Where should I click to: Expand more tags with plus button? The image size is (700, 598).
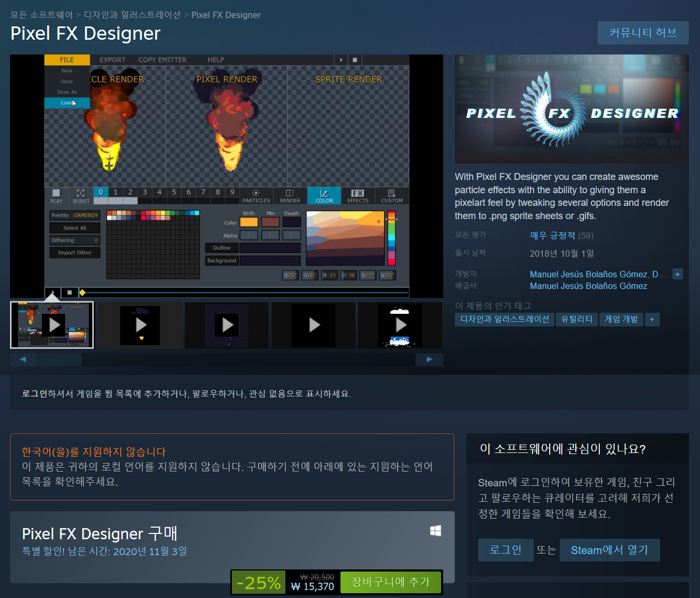(x=652, y=319)
